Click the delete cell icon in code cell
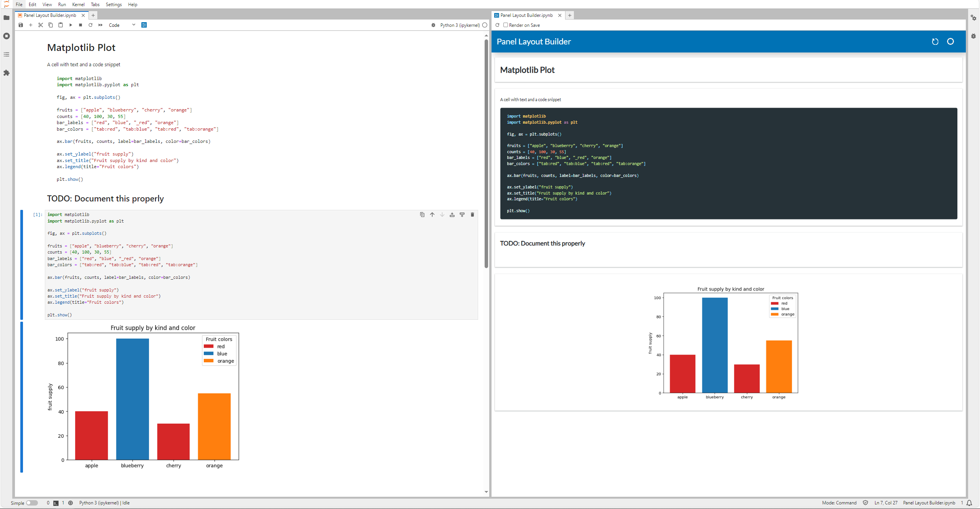Image resolution: width=980 pixels, height=509 pixels. (472, 214)
